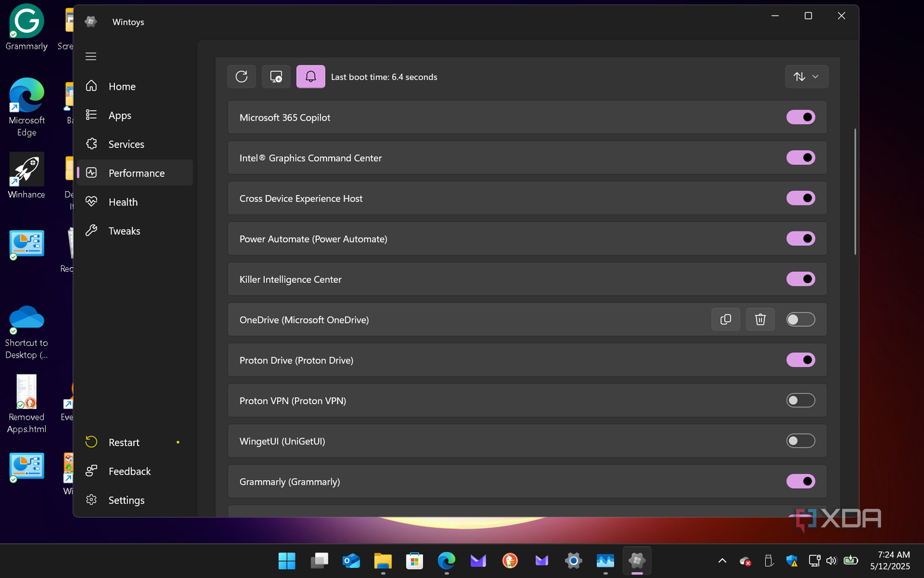Open the Tweaks section
This screenshot has height=578, width=924.
tap(135, 231)
